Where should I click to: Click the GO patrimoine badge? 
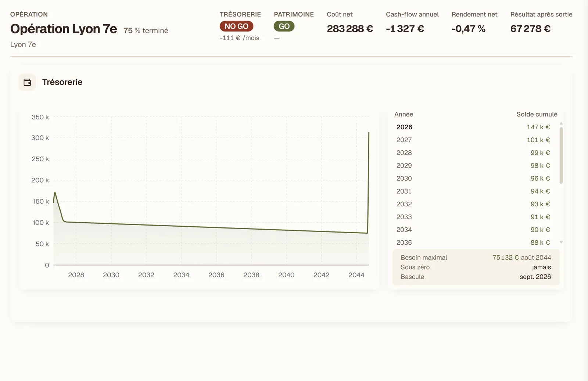pyautogui.click(x=284, y=26)
